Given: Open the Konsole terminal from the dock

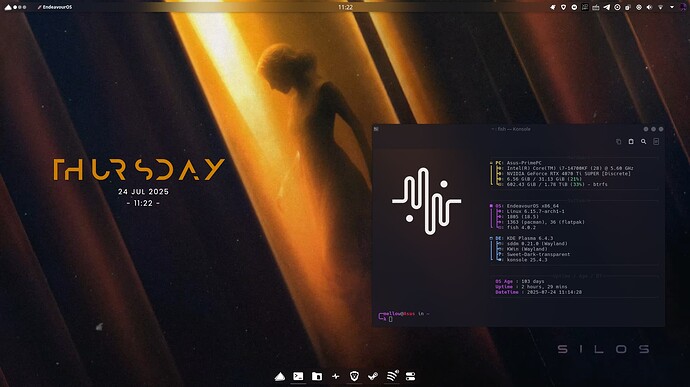Looking at the screenshot, I should tap(298, 376).
